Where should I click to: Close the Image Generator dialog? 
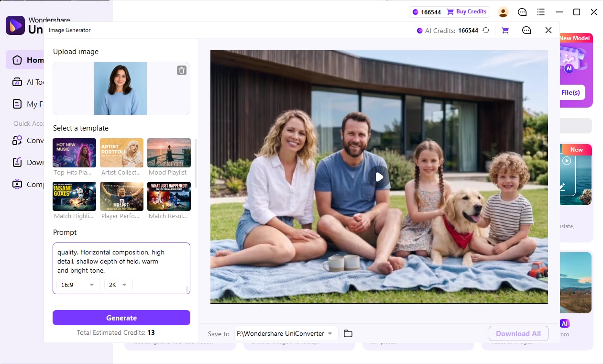click(548, 30)
